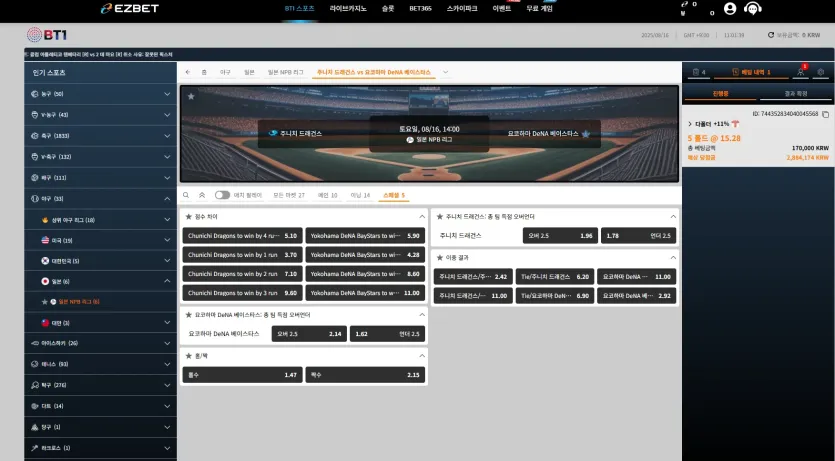
Task: Bet on Chunichi Dragons to win by 1 run 3.70
Action: coord(242,255)
